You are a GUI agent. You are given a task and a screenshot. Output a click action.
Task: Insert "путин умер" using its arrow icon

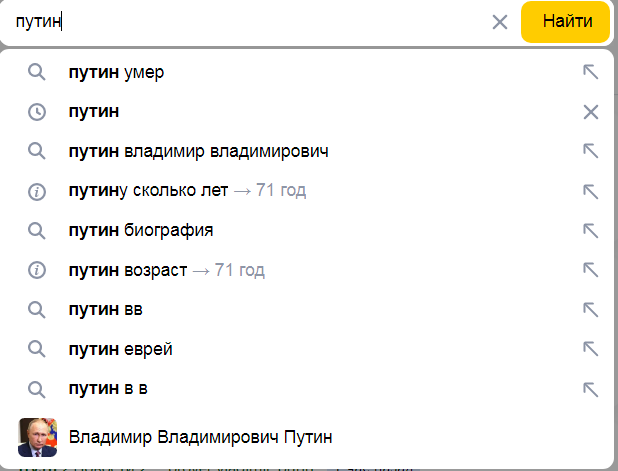tap(590, 72)
